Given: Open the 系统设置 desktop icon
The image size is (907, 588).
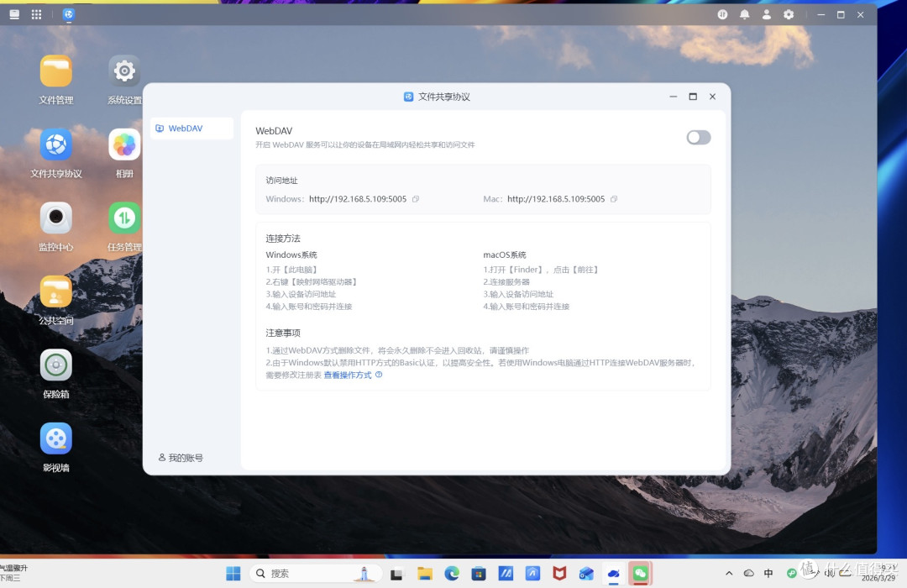Looking at the screenshot, I should click(x=124, y=81).
